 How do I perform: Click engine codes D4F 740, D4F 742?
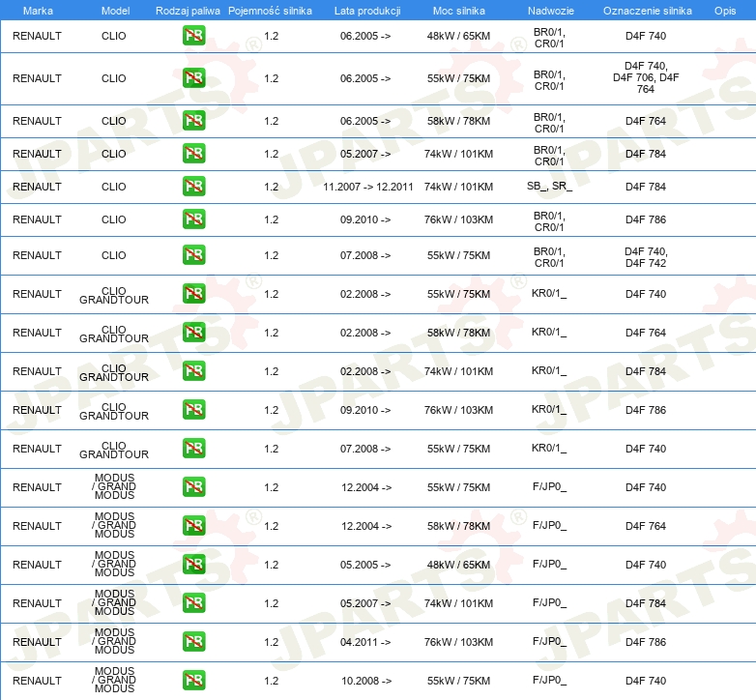tap(646, 257)
